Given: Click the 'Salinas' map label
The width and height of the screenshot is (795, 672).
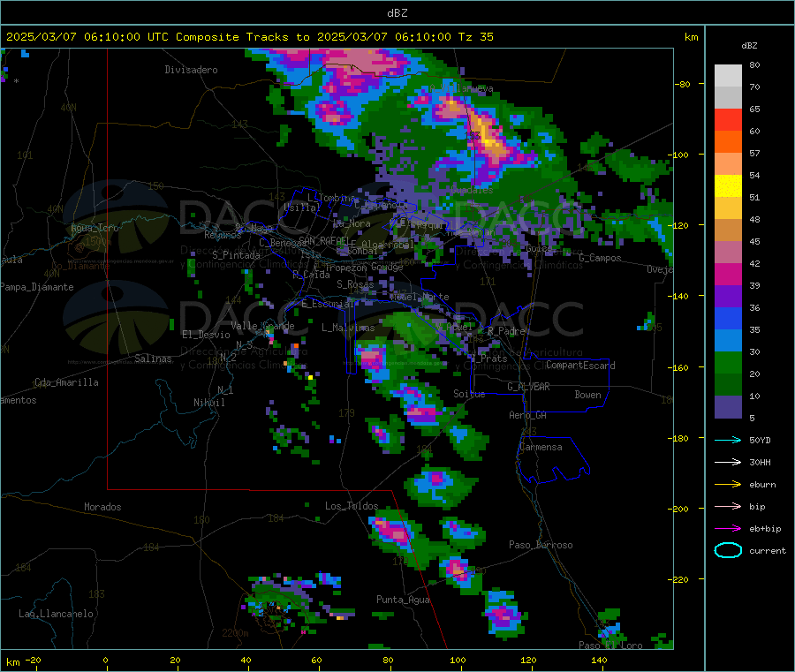Looking at the screenshot, I should [153, 359].
